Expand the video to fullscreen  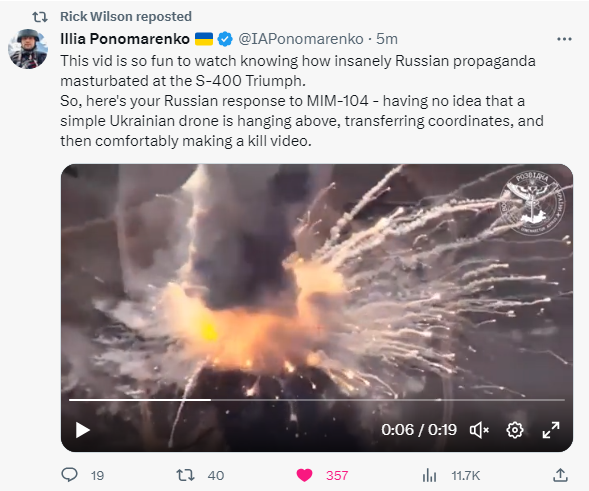tap(551, 430)
